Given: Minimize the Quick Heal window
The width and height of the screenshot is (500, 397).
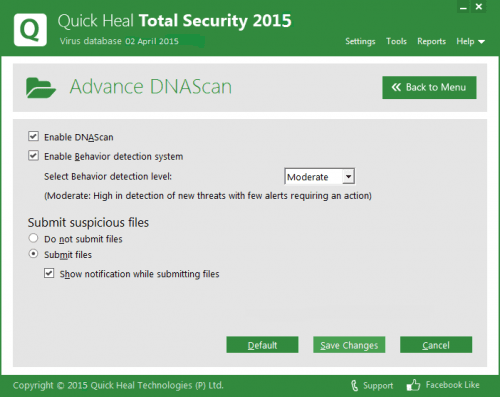Looking at the screenshot, I should tap(463, 7).
